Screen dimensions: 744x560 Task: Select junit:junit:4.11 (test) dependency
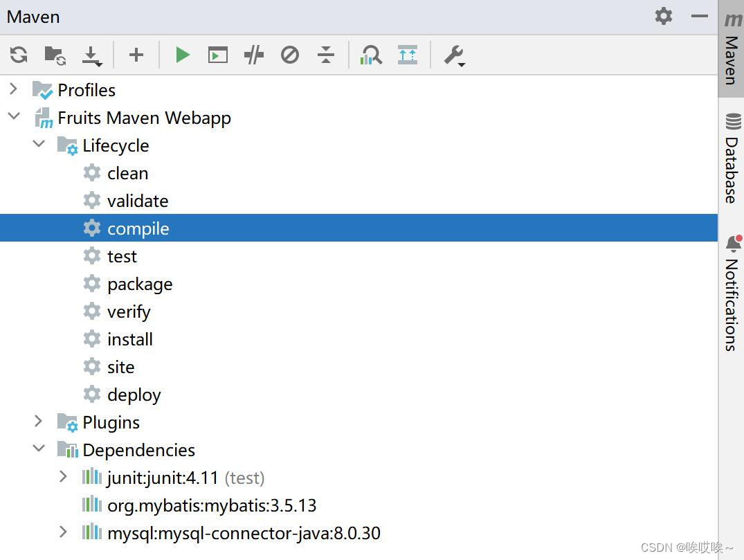click(186, 478)
